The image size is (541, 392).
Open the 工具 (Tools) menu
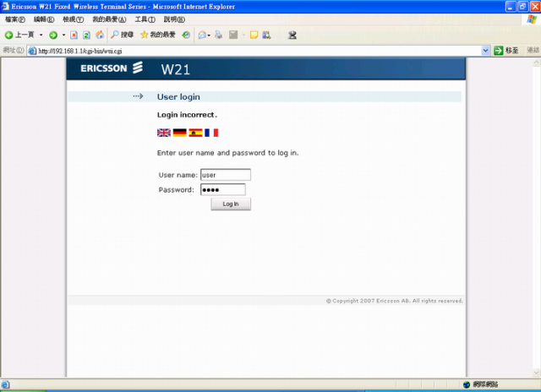[145, 19]
